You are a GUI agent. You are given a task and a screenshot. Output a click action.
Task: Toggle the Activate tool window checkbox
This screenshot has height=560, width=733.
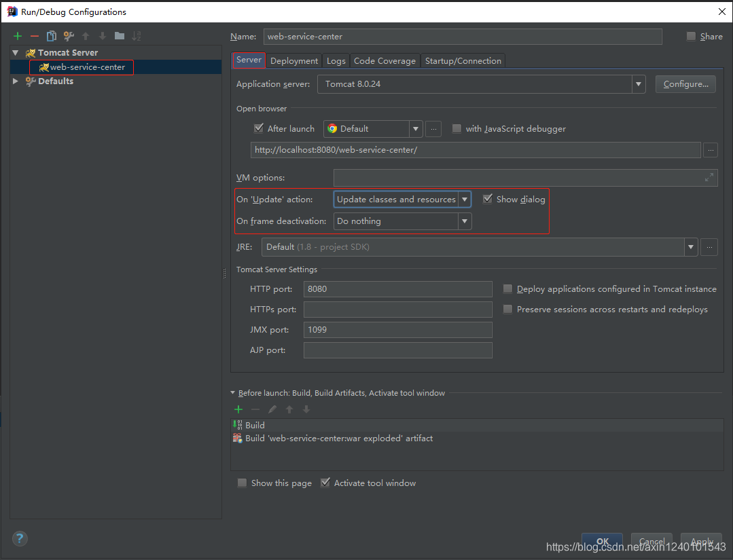pyautogui.click(x=325, y=483)
